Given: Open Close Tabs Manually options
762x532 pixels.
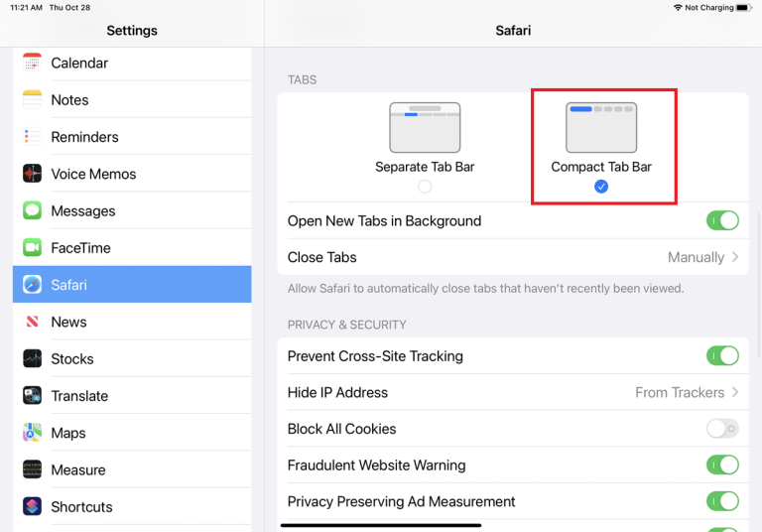Looking at the screenshot, I should click(702, 257).
